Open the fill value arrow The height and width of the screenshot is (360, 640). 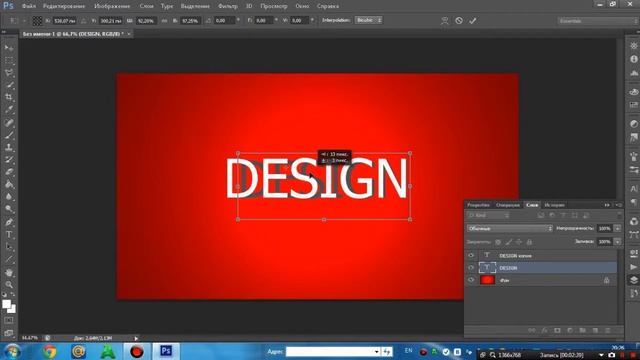[x=618, y=242]
